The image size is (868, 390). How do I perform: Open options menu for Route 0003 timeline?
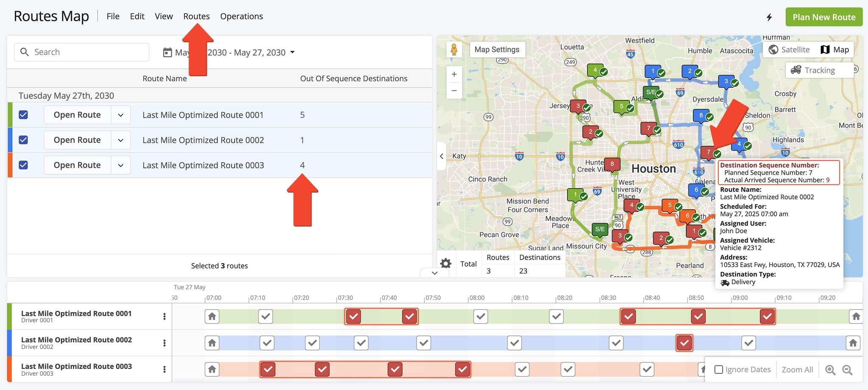[x=164, y=369]
